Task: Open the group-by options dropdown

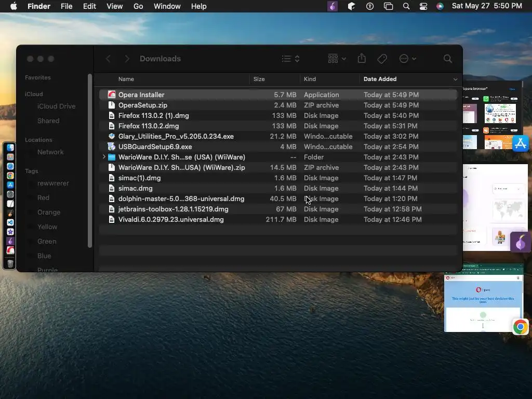Action: [337, 59]
